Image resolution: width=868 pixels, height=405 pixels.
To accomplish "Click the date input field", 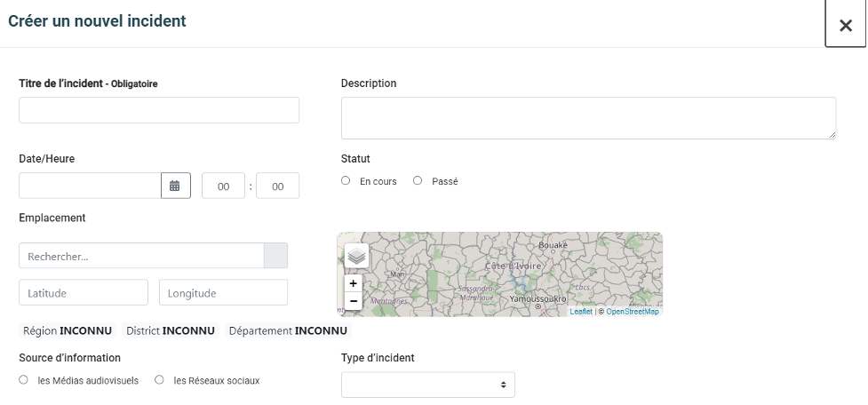I will (91, 186).
